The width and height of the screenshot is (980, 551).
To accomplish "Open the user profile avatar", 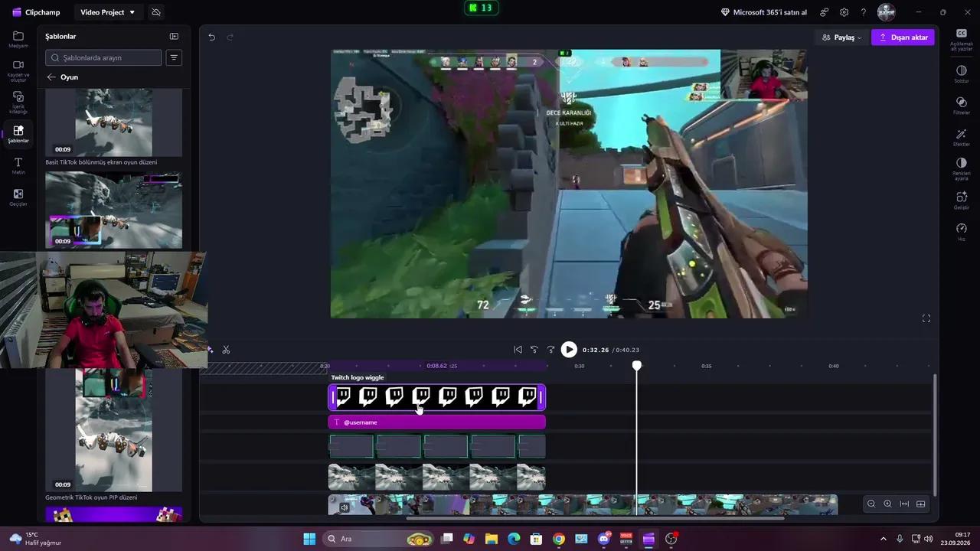I will tap(887, 12).
